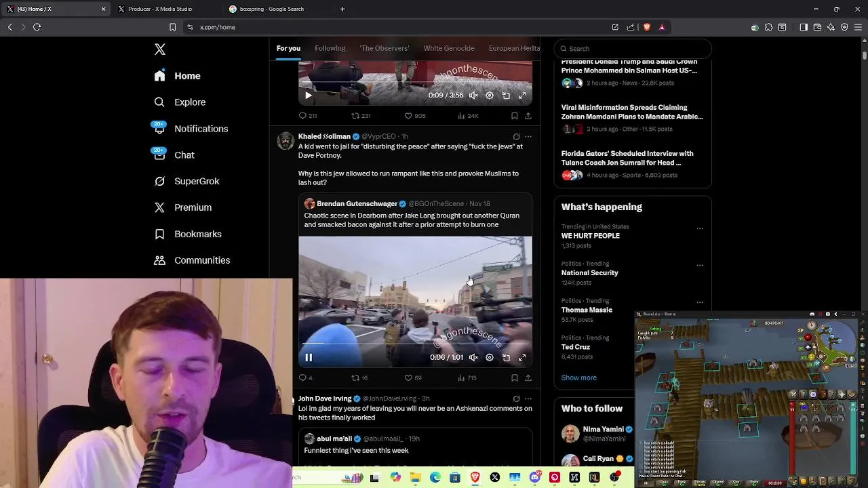Toggle the green extension switch in toolbar
The image size is (868, 488).
point(755,28)
